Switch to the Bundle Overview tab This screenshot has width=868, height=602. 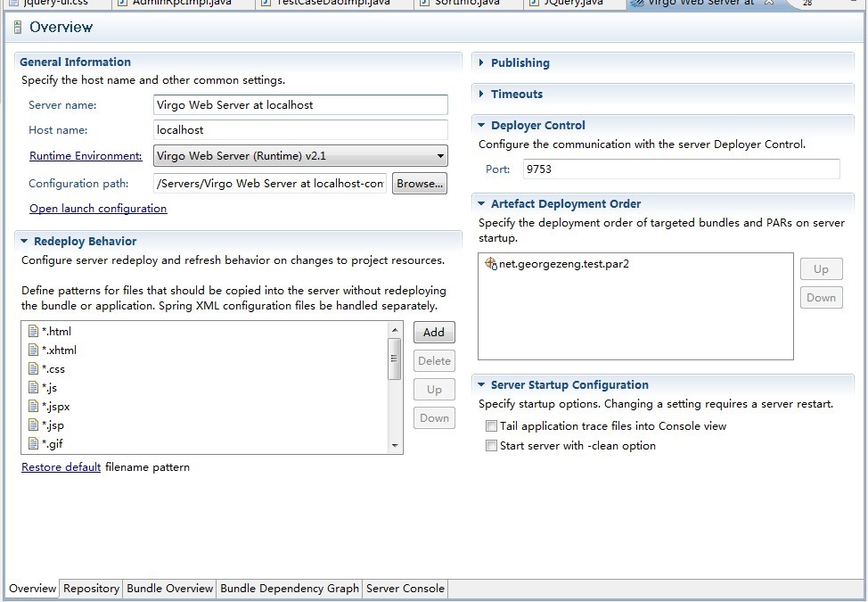(x=170, y=588)
